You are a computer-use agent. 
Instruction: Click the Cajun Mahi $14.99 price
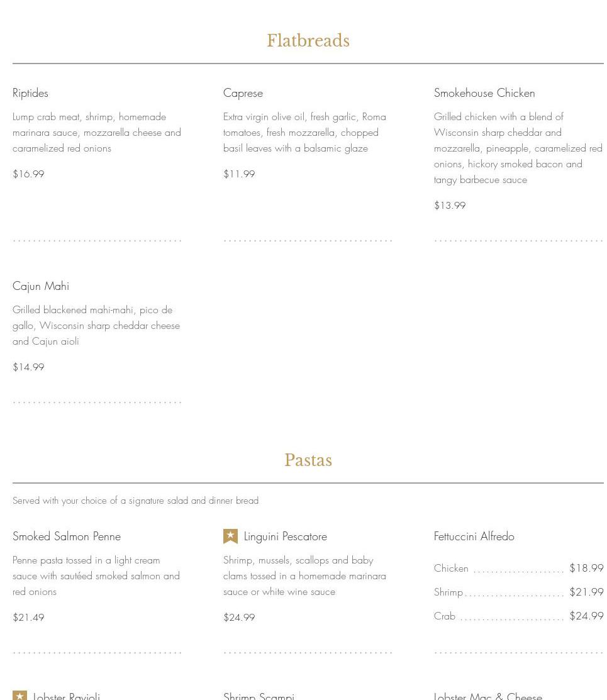click(x=28, y=367)
